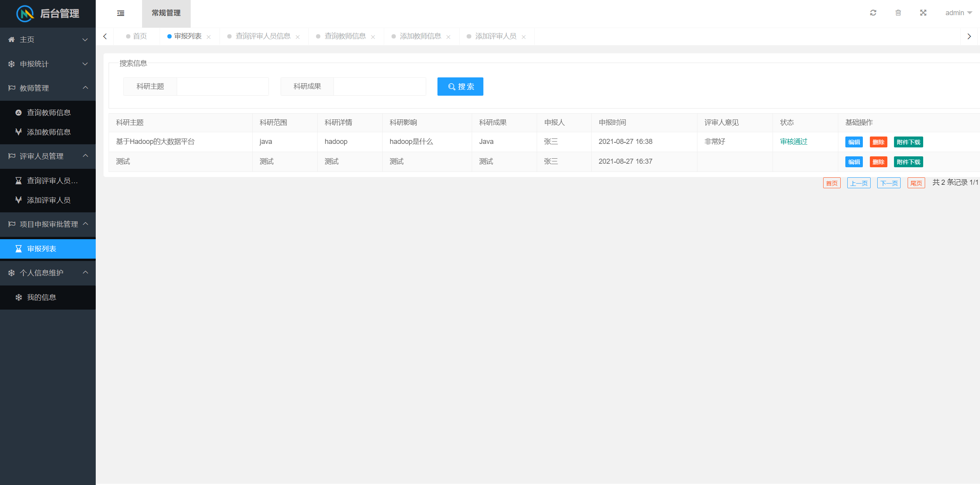Viewport: 980px width, 485px height.
Task: Click 编辑 for the Hadoop row
Action: pyautogui.click(x=854, y=142)
